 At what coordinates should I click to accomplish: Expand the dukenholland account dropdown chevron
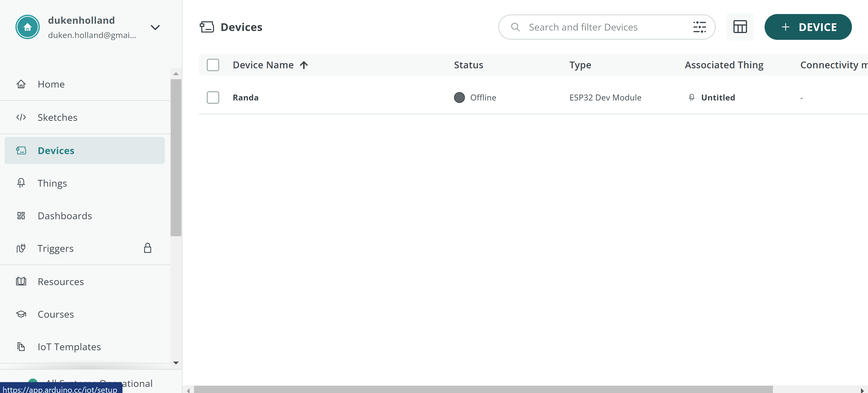[155, 27]
